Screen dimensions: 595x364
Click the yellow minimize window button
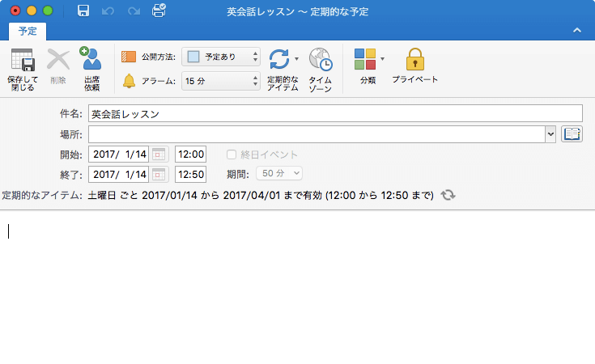click(32, 11)
